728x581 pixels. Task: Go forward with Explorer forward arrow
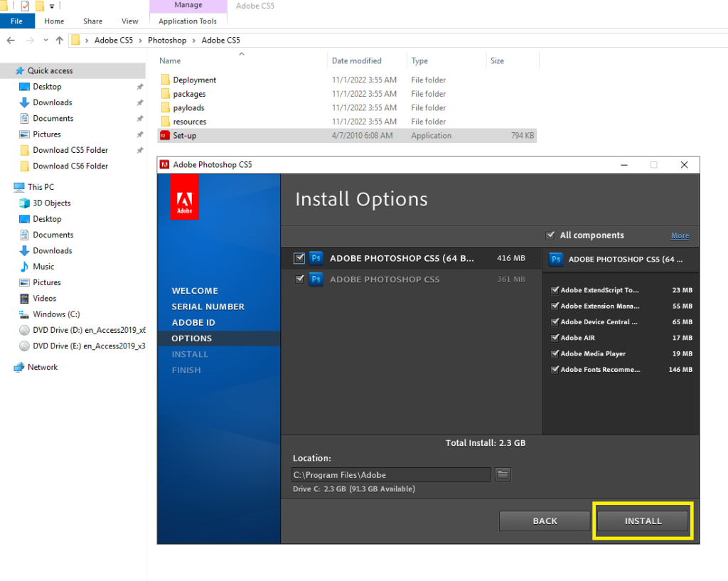30,41
